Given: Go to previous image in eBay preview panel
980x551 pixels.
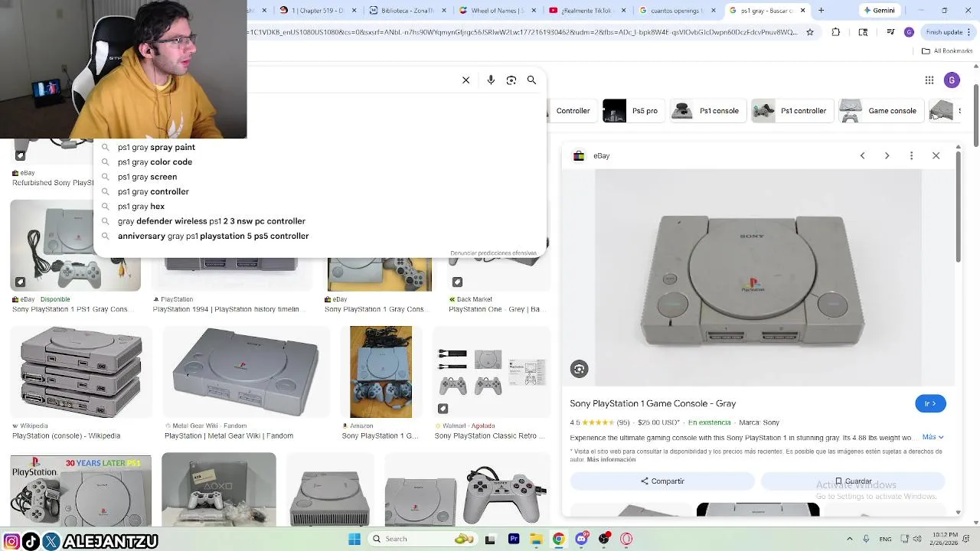Looking at the screenshot, I should [x=862, y=155].
